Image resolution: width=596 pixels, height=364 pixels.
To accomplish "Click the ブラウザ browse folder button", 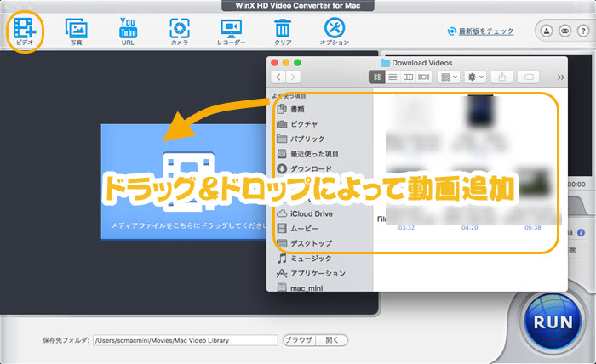I will (299, 340).
